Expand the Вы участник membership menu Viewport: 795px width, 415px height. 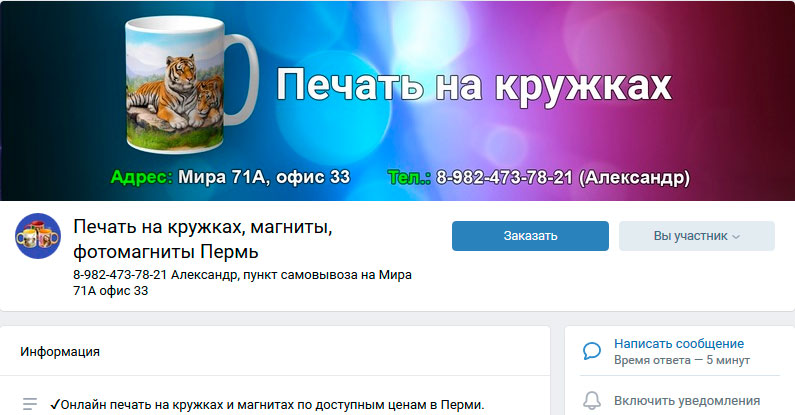[697, 236]
